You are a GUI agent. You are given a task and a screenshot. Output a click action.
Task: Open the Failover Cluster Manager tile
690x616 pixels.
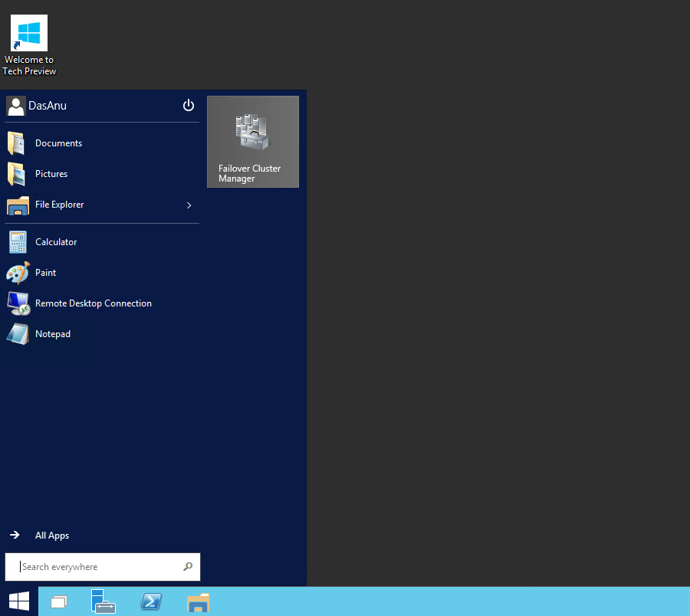253,142
